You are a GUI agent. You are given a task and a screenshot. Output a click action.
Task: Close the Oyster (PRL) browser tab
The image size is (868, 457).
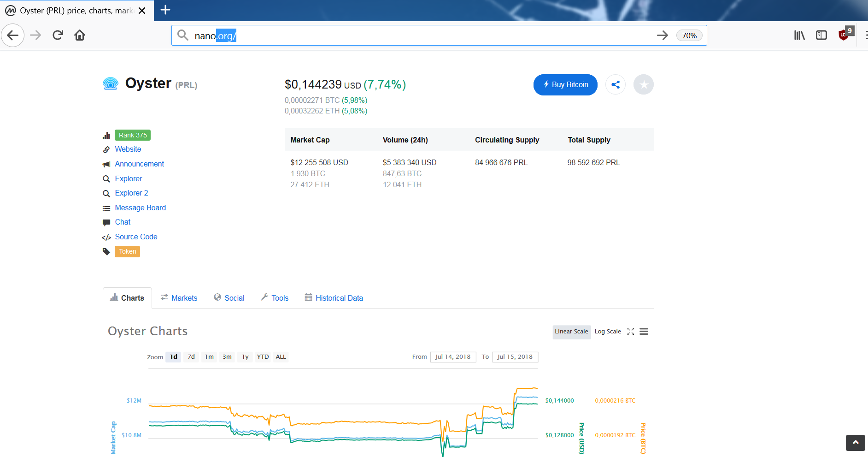tap(142, 11)
